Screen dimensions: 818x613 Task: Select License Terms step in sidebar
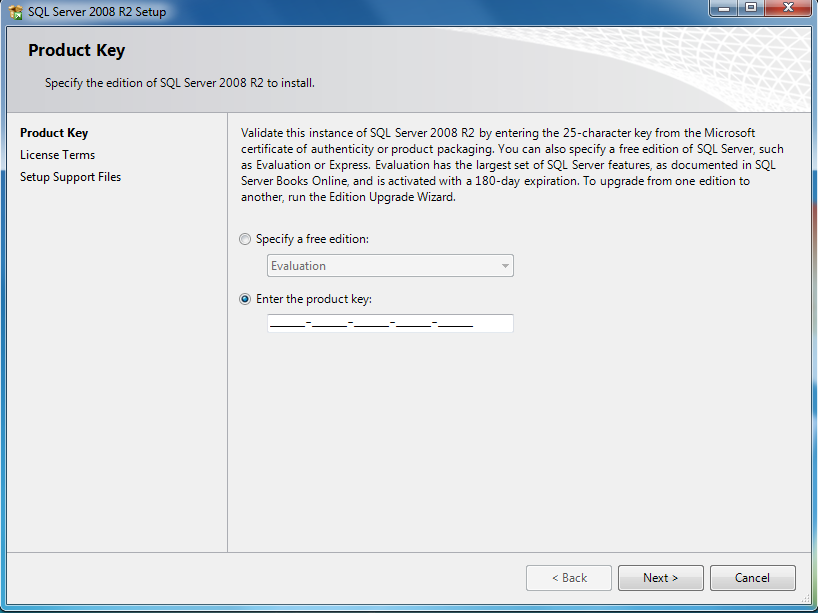57,155
